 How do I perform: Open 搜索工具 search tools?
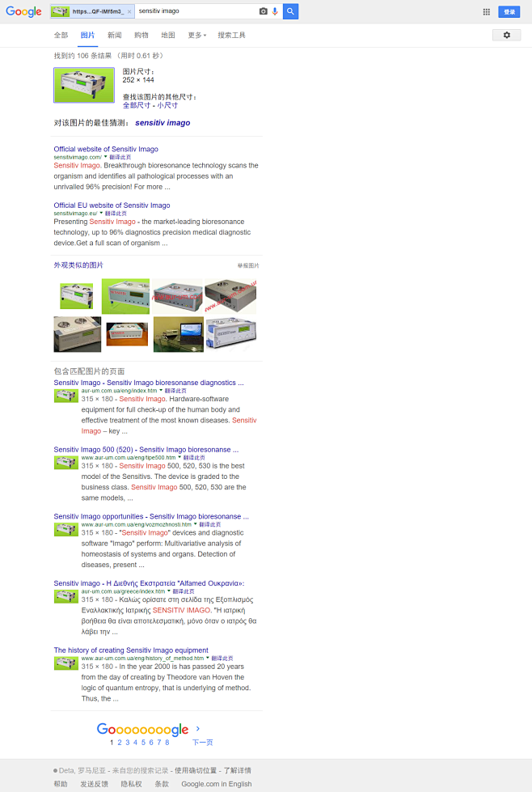pos(231,36)
